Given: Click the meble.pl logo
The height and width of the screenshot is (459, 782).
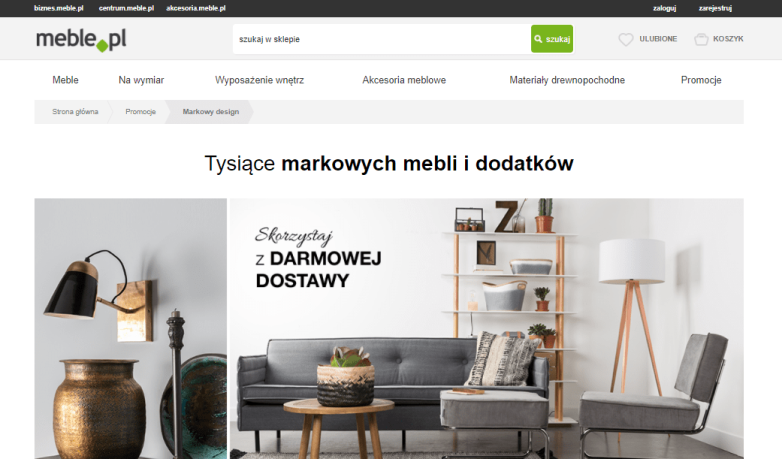Looking at the screenshot, I should 81,39.
